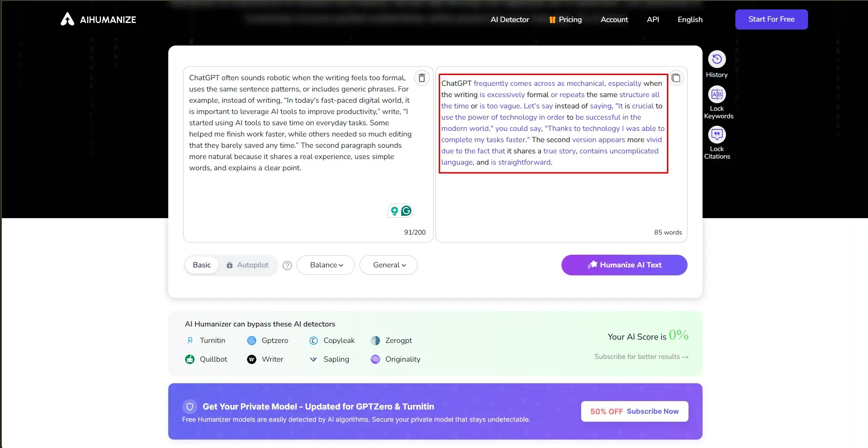Click the Originality detector icon
This screenshot has height=448, width=868.
click(x=375, y=359)
